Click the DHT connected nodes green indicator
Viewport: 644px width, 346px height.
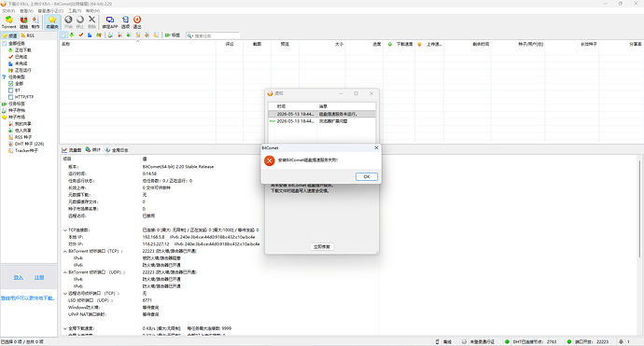click(507, 341)
